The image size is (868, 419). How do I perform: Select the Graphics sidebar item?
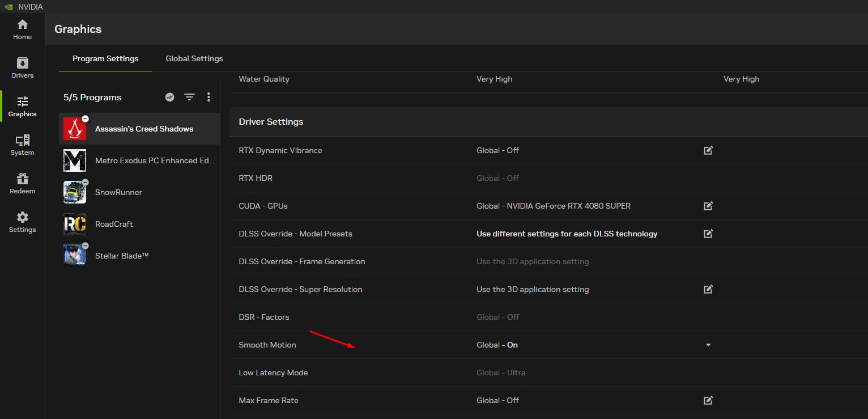click(x=22, y=107)
